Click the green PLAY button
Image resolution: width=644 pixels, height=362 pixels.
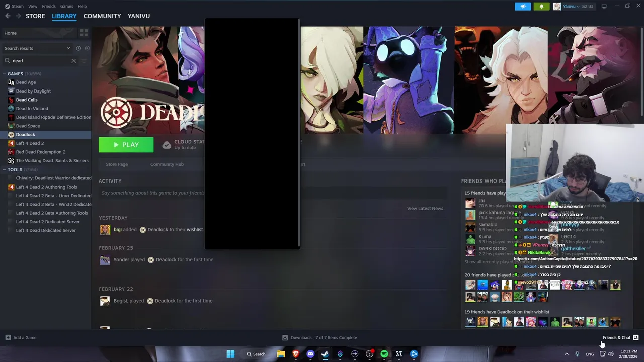[126, 145]
